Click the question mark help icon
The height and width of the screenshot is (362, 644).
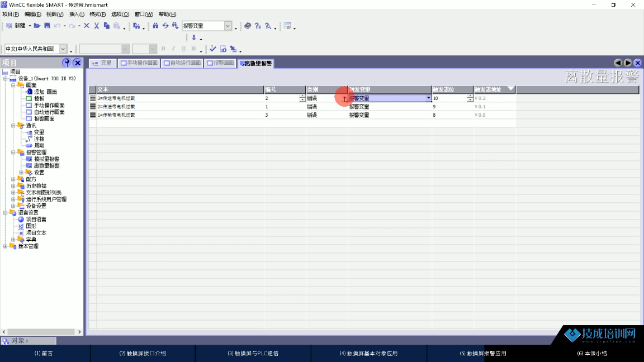tap(258, 26)
